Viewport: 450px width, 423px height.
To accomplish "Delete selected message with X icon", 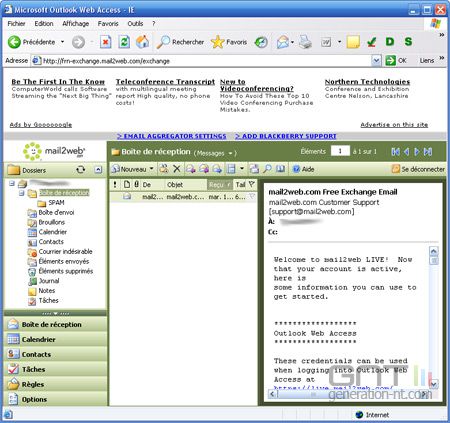I will [177, 169].
